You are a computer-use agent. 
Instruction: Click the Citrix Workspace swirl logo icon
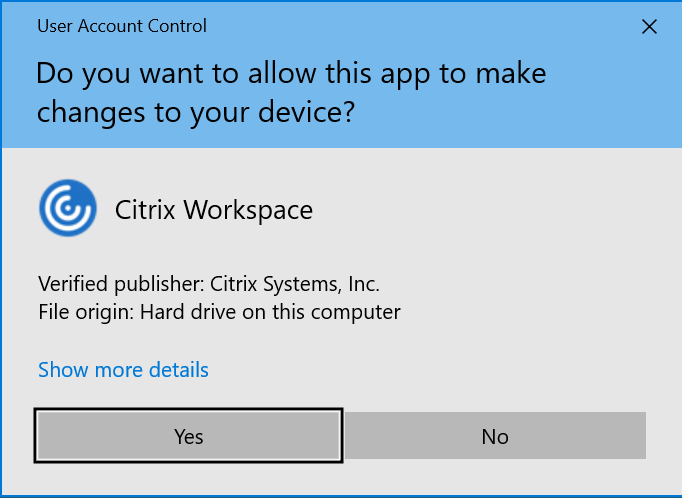coord(68,208)
